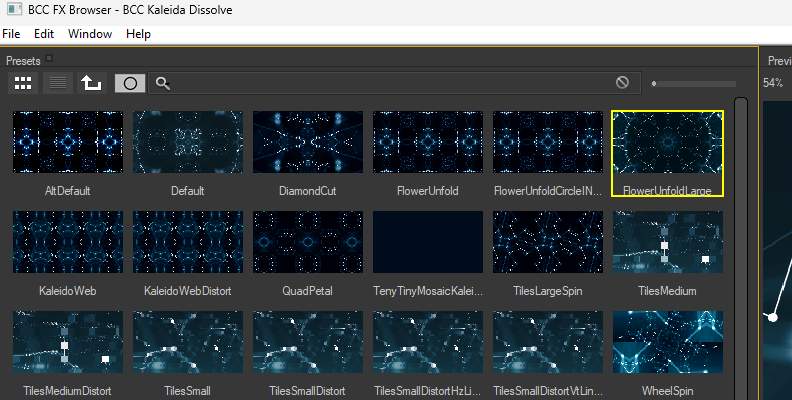792x400 pixels.
Task: Open the Edit menu
Action: point(44,34)
